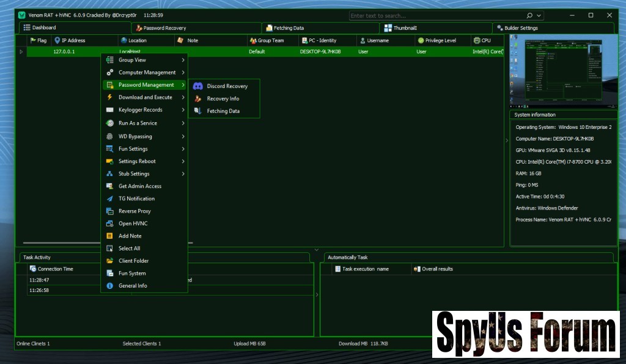Click the Discord Recovery icon in the submenu

pos(197,86)
